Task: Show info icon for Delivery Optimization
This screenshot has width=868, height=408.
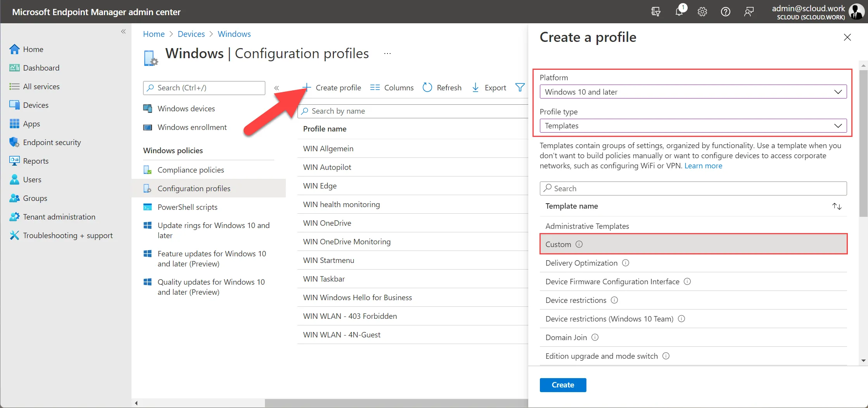Action: [625, 263]
